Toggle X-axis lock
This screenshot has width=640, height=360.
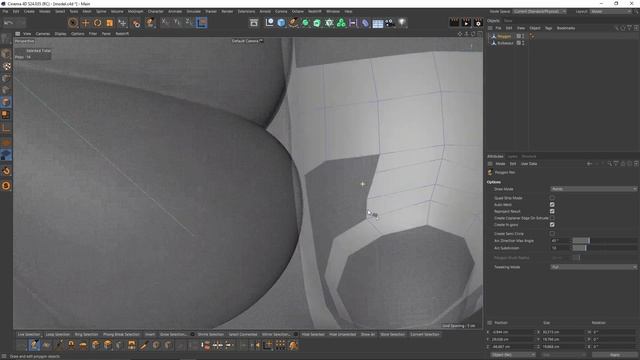click(165, 22)
